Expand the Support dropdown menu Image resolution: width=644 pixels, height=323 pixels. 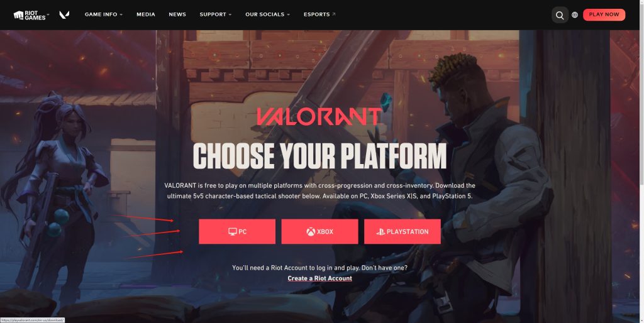(x=216, y=14)
